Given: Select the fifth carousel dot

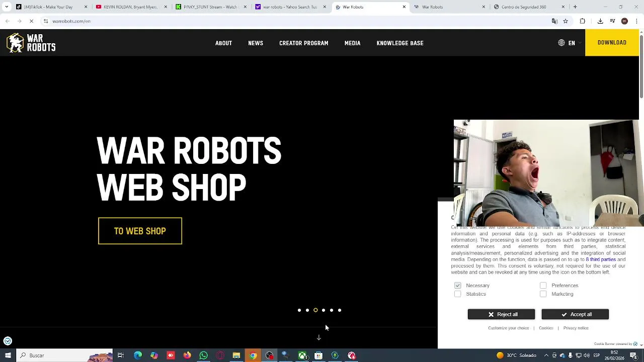Looking at the screenshot, I should pyautogui.click(x=332, y=310).
